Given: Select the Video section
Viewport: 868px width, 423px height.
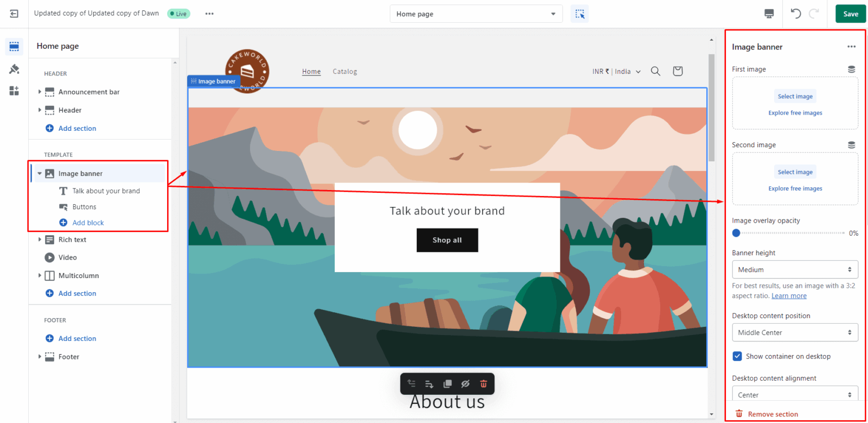Looking at the screenshot, I should click(68, 257).
